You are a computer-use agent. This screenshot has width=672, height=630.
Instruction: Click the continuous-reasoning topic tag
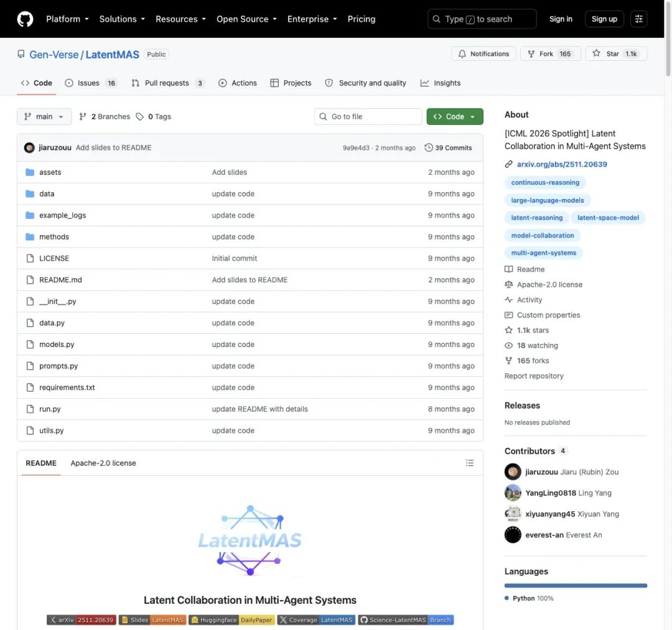[x=545, y=182]
